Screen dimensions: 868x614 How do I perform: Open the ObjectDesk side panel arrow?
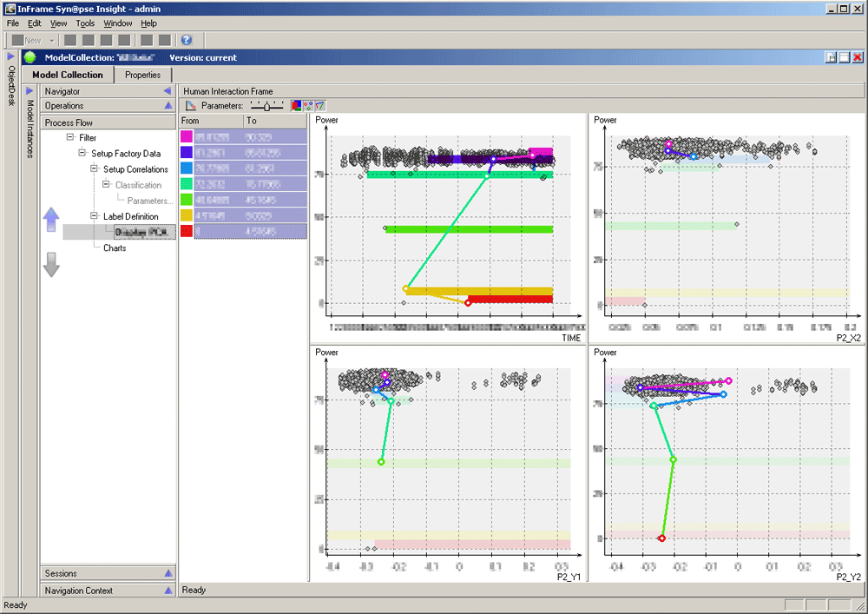pos(10,56)
